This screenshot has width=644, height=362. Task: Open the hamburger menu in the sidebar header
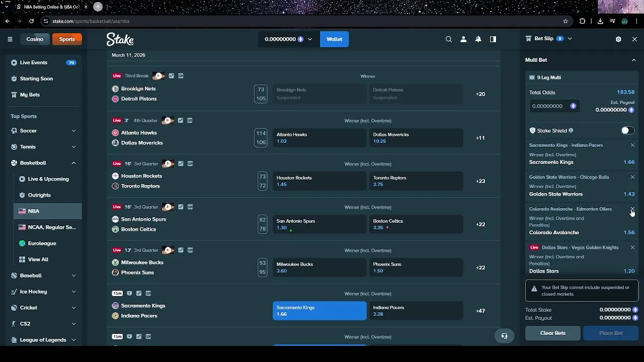(x=10, y=39)
